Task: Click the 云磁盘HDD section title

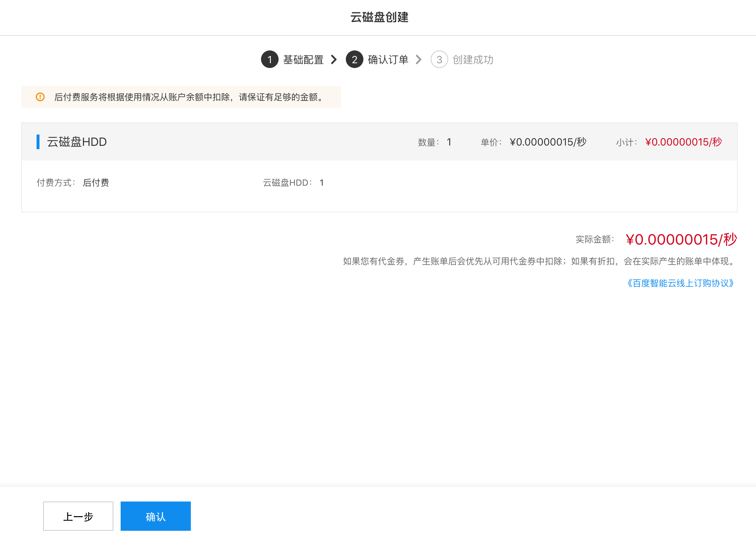Action: point(77,142)
